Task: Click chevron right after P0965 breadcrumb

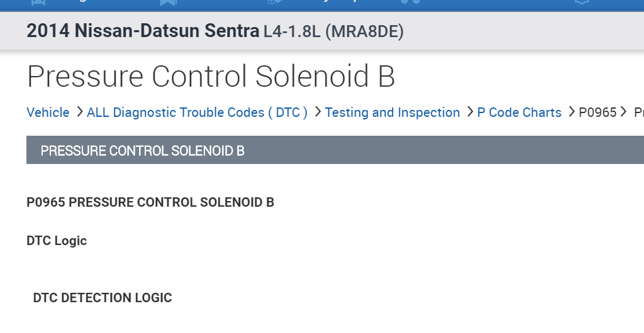Action: pos(623,112)
